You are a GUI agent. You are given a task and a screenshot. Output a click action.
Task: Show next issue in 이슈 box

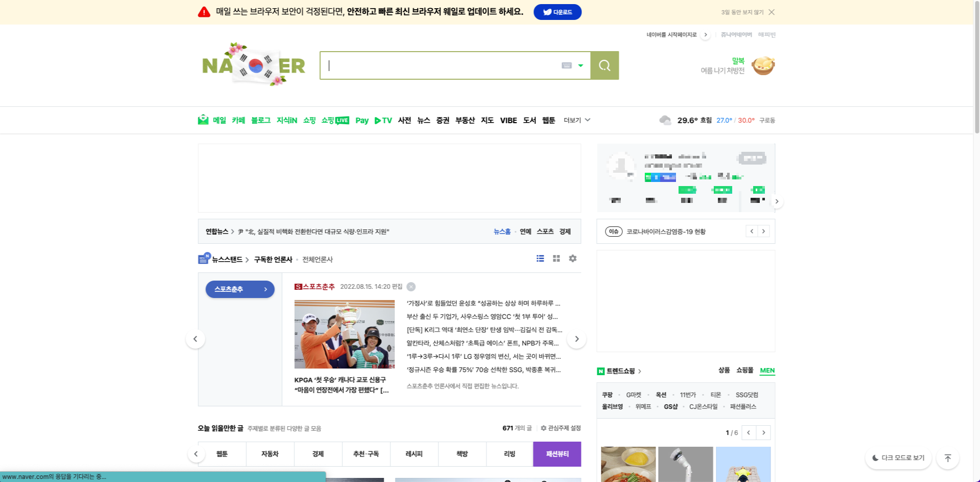[x=763, y=231]
